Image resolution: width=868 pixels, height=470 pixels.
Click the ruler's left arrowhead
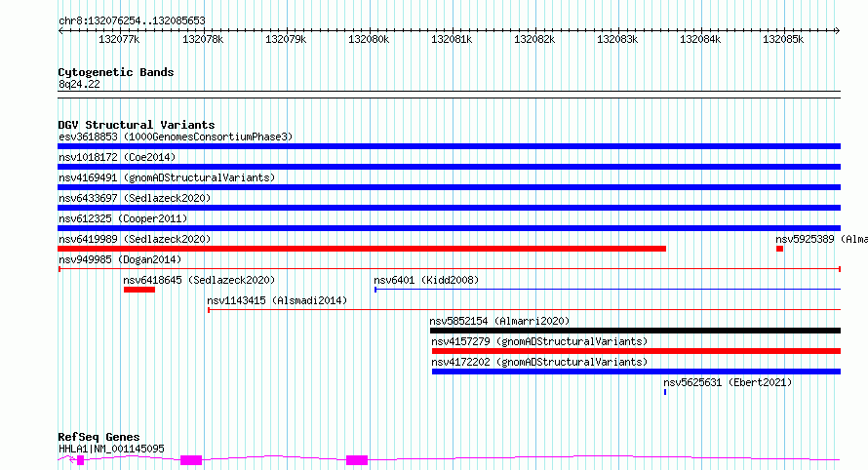(x=60, y=31)
